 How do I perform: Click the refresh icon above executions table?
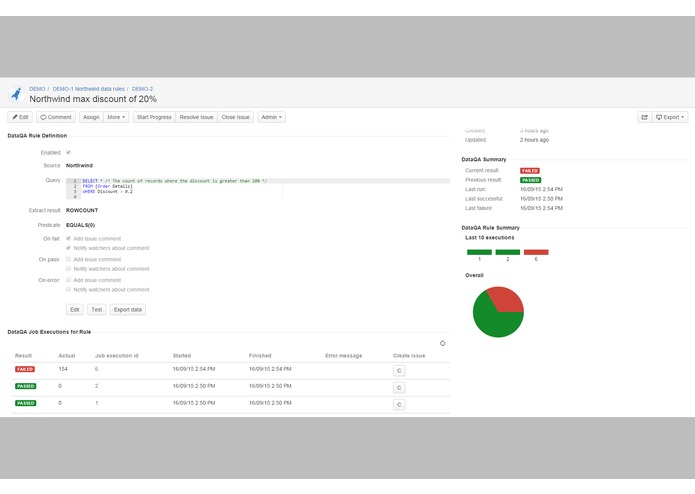(442, 343)
